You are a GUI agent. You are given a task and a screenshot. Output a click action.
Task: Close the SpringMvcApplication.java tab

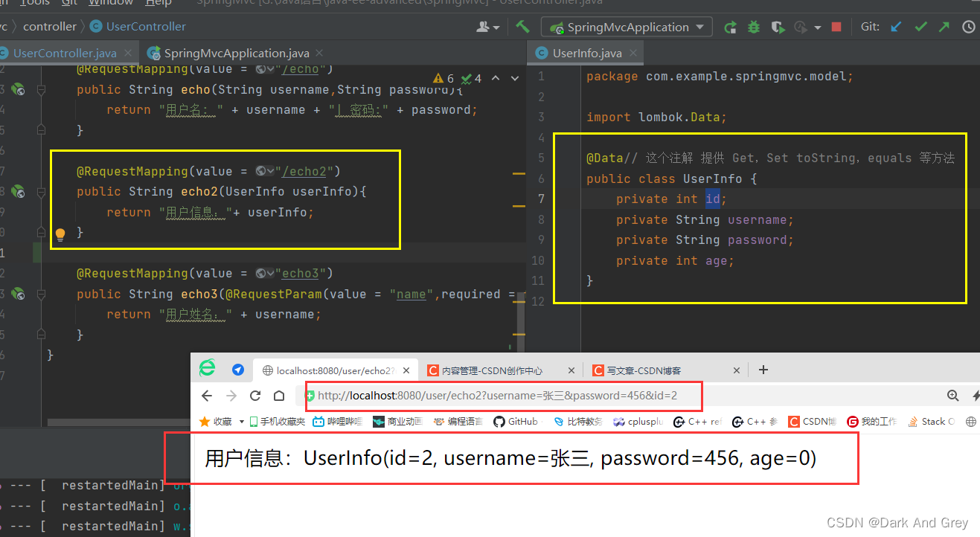tap(320, 53)
